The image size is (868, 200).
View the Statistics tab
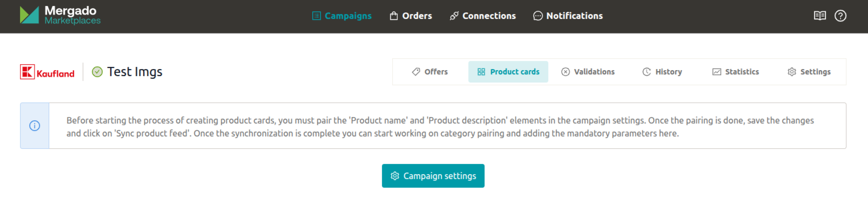pyautogui.click(x=736, y=72)
